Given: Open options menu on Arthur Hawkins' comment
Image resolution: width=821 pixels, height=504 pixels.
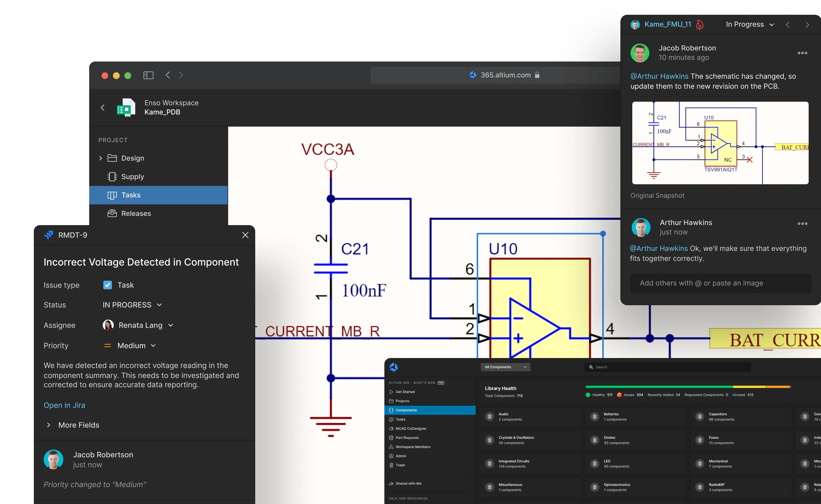Looking at the screenshot, I should coord(802,224).
